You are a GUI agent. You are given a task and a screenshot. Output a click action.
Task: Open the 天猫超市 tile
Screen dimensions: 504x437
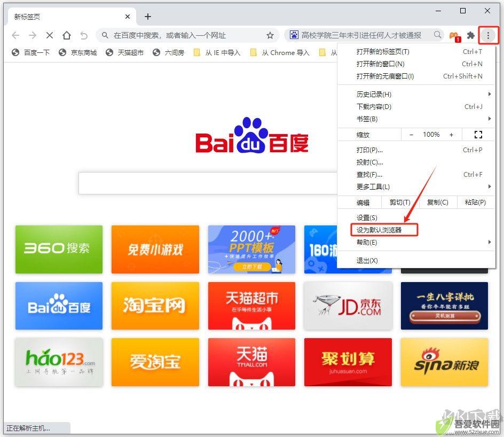pyautogui.click(x=251, y=306)
